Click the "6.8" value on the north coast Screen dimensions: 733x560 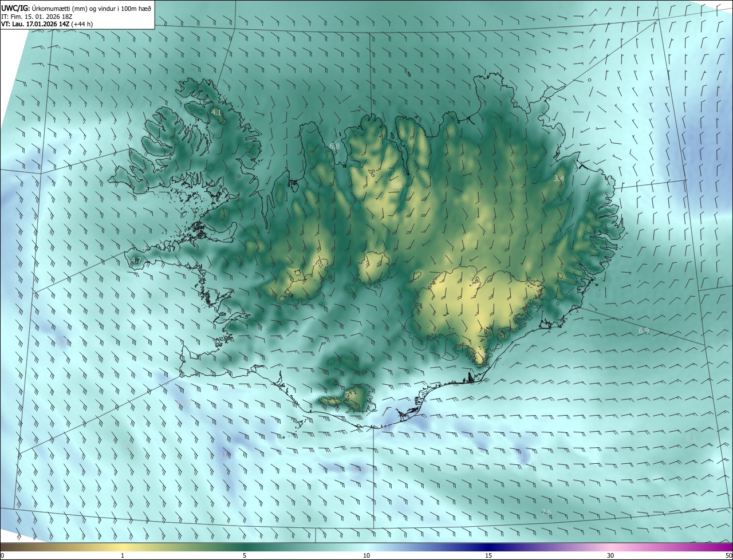click(334, 147)
